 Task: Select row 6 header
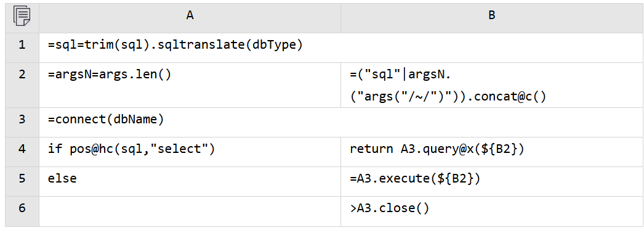coord(22,211)
